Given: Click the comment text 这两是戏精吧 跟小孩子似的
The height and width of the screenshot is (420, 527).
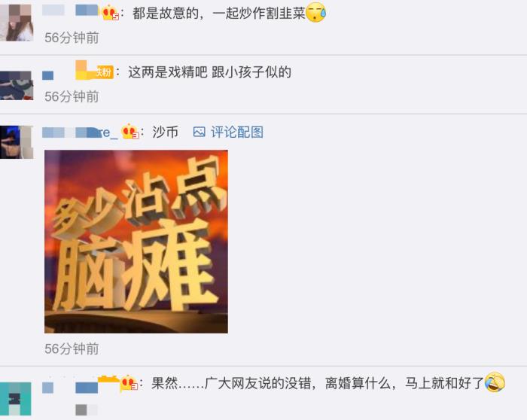Looking at the screenshot, I should tap(209, 72).
